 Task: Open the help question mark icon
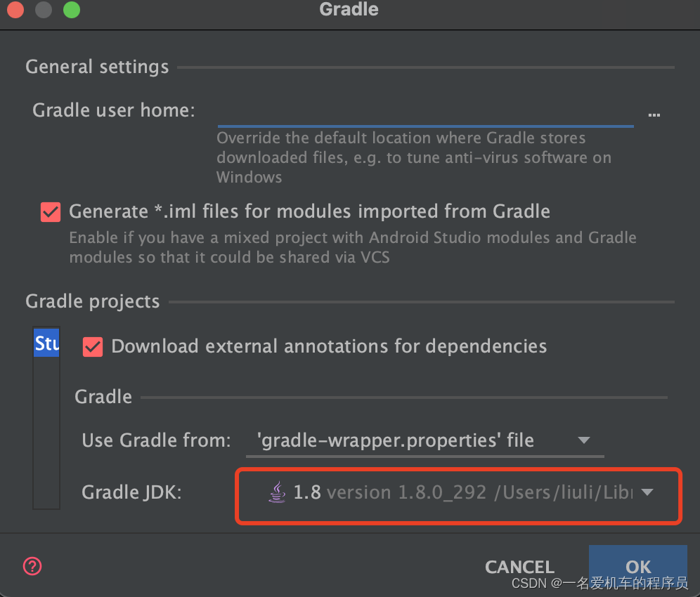coord(32,566)
